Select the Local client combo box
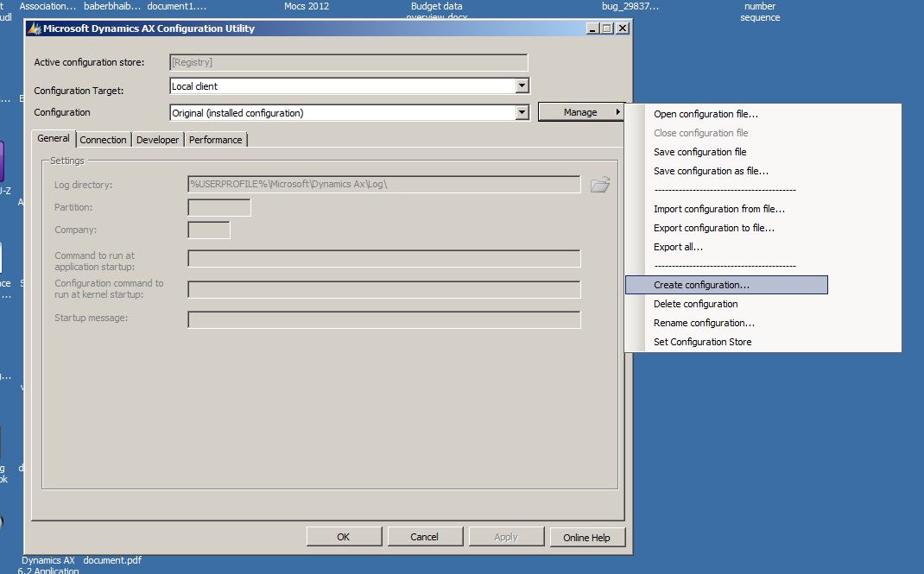Viewport: 924px width, 574px height. 349,86
